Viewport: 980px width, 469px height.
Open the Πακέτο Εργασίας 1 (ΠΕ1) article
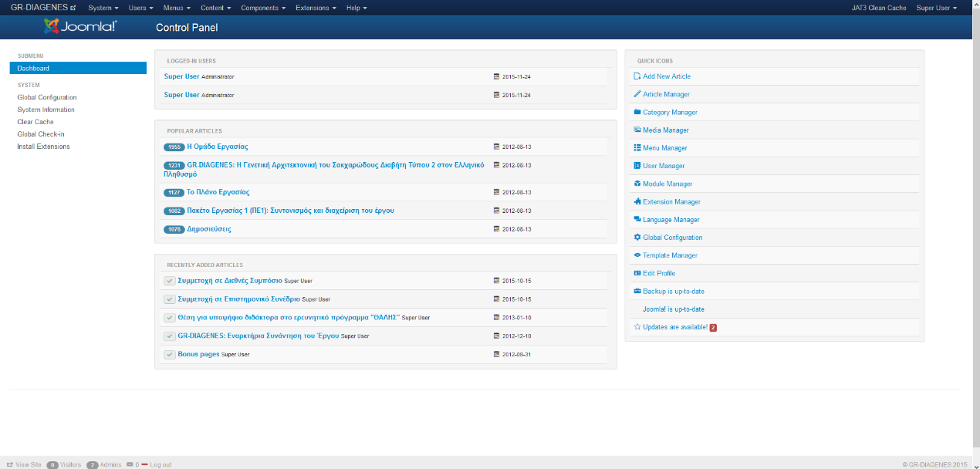(291, 211)
